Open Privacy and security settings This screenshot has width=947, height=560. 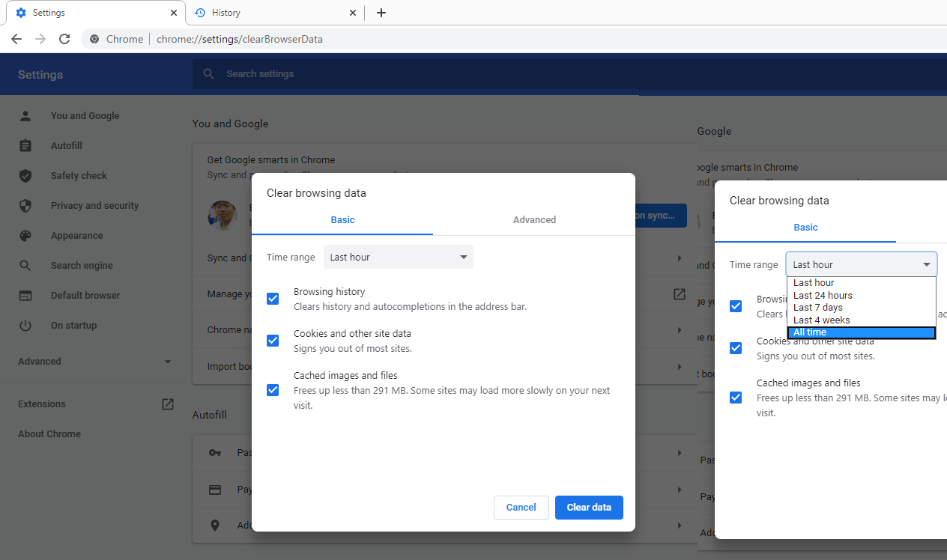pyautogui.click(x=94, y=206)
